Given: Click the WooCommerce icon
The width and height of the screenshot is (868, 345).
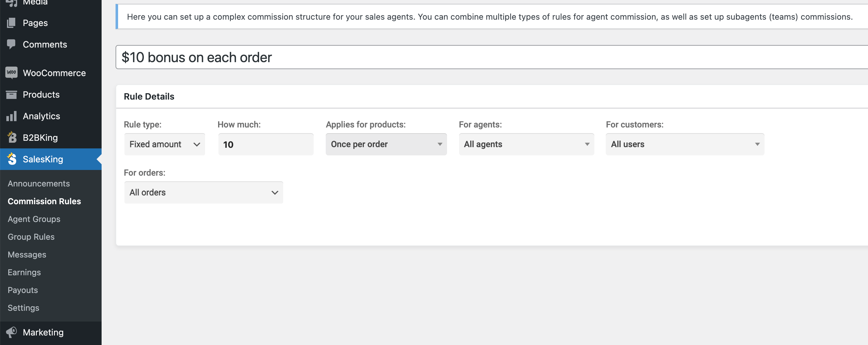Looking at the screenshot, I should (x=11, y=73).
